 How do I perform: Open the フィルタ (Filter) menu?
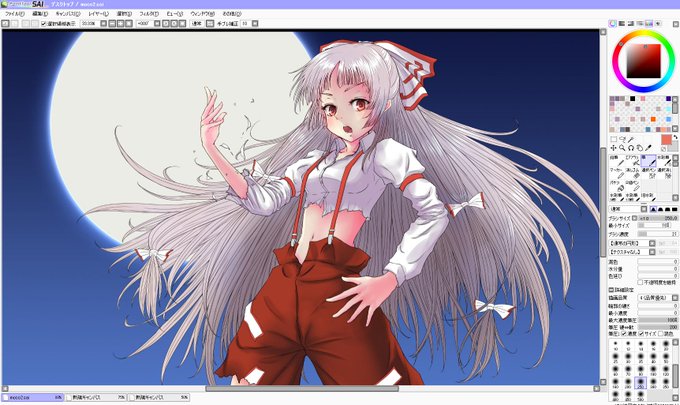[x=149, y=14]
